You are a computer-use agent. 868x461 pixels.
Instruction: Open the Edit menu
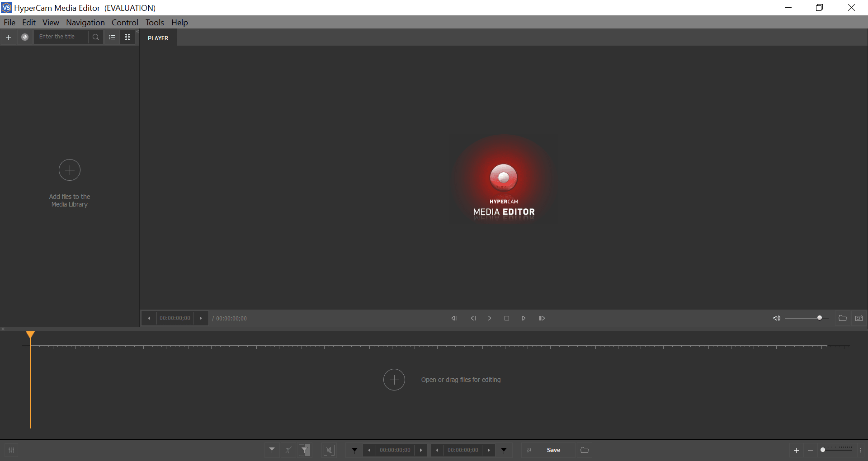tap(29, 23)
